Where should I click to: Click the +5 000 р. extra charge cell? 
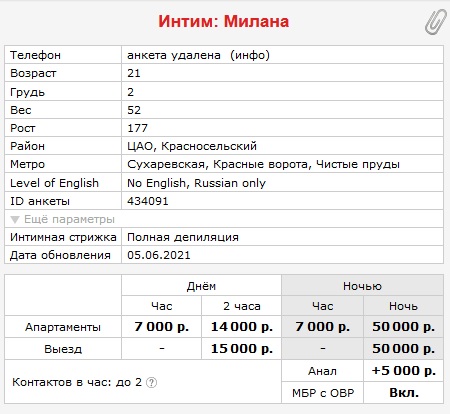click(403, 371)
